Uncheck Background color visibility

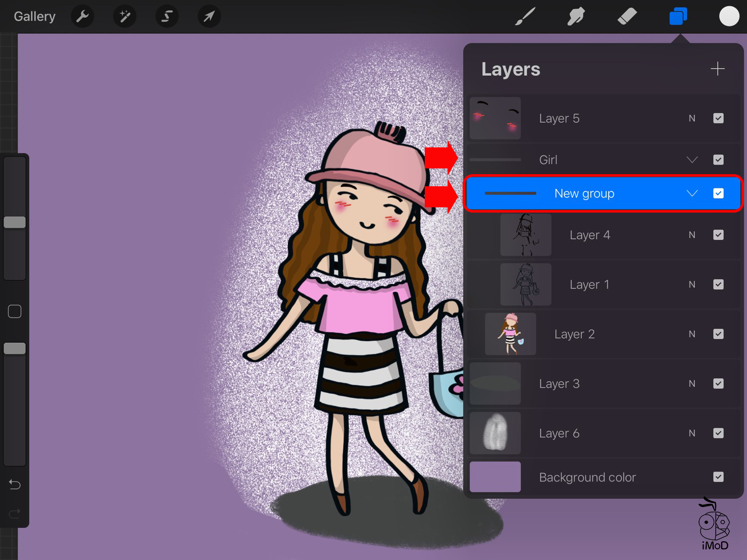coord(718,477)
